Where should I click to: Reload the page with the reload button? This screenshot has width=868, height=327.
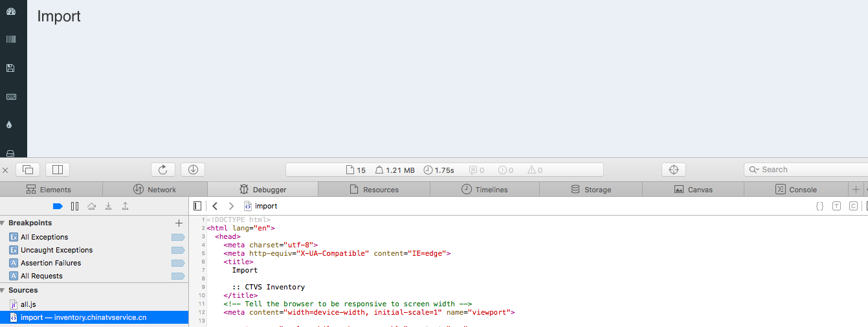(163, 170)
